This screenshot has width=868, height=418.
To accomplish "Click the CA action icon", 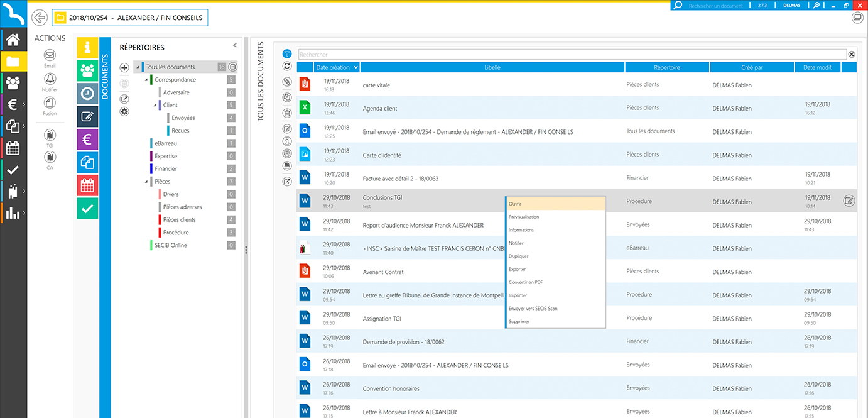I will [x=50, y=157].
